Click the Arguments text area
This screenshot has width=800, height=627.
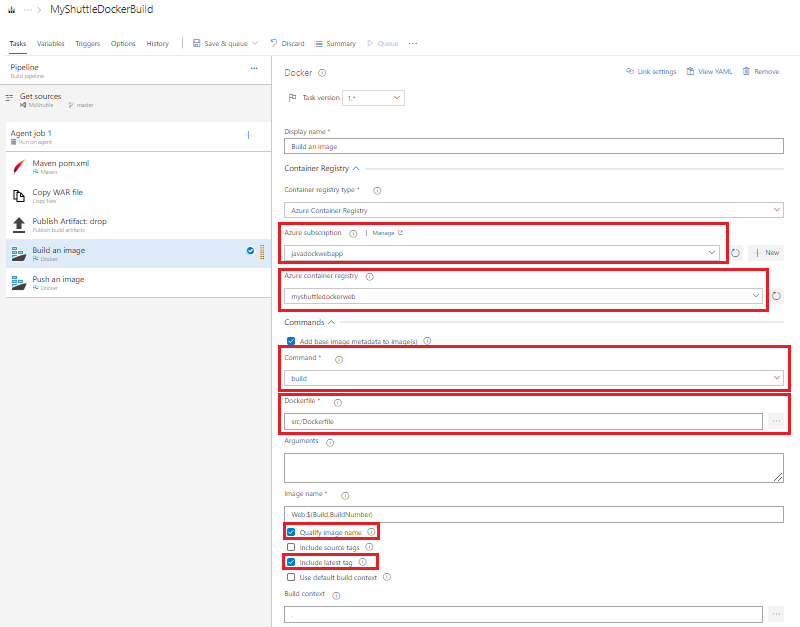tap(534, 468)
